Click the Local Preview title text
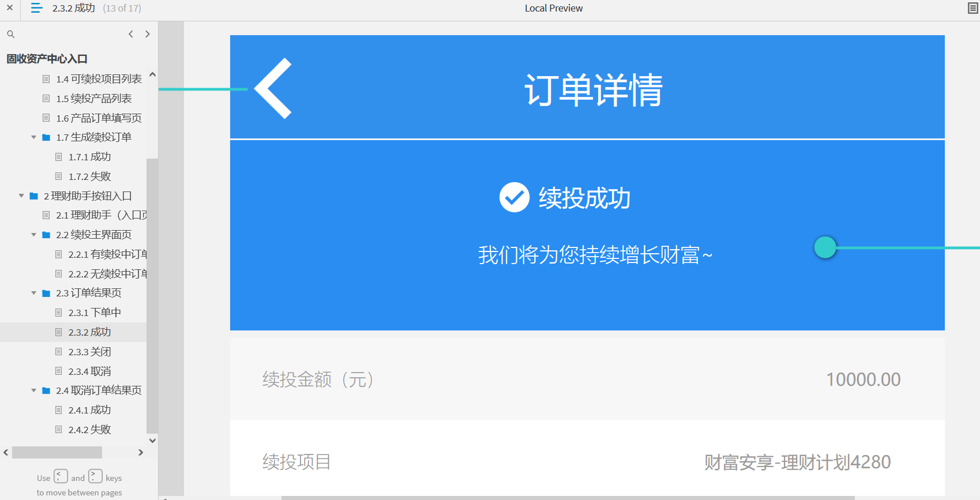 pos(554,8)
